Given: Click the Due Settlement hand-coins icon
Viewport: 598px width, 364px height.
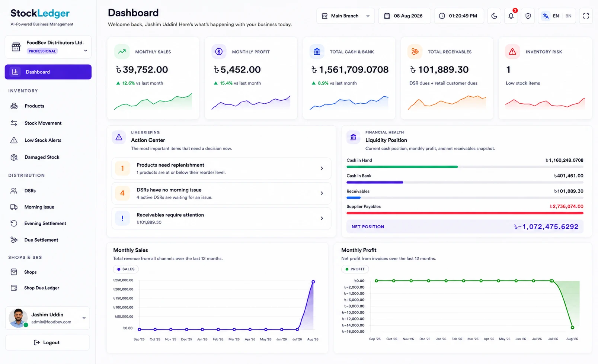Looking at the screenshot, I should (14, 240).
